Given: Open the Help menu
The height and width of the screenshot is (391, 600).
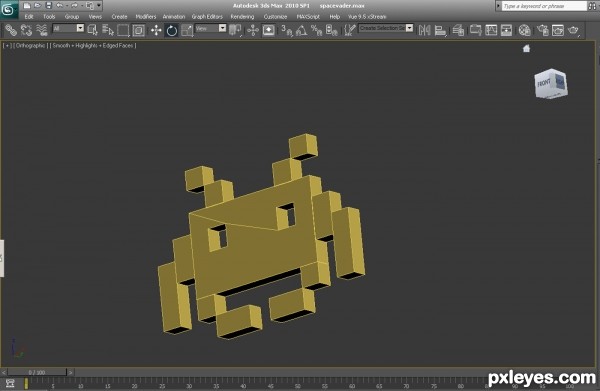Looking at the screenshot, I should [x=334, y=17].
